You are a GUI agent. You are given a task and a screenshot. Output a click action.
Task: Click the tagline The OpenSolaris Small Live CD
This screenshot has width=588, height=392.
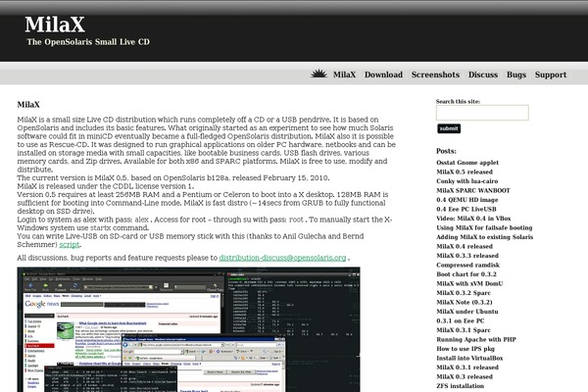(88, 41)
